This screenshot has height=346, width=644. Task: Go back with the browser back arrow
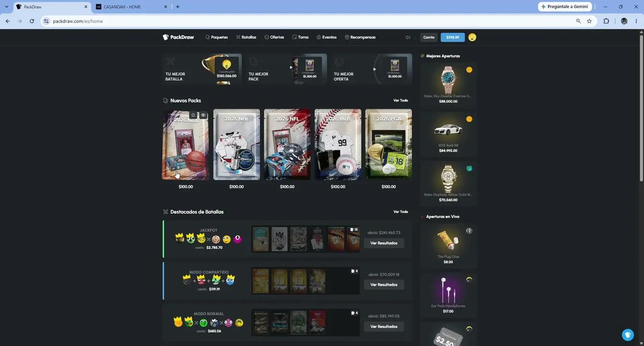coord(8,21)
